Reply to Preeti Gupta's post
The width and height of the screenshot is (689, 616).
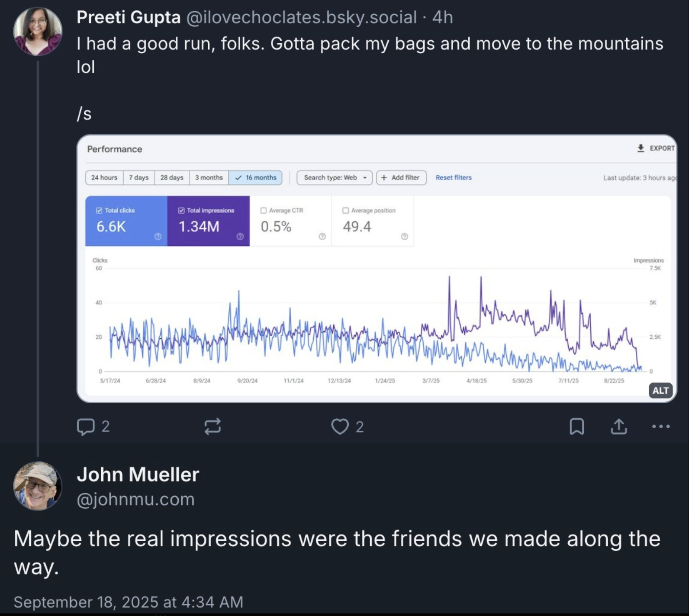coord(88,427)
